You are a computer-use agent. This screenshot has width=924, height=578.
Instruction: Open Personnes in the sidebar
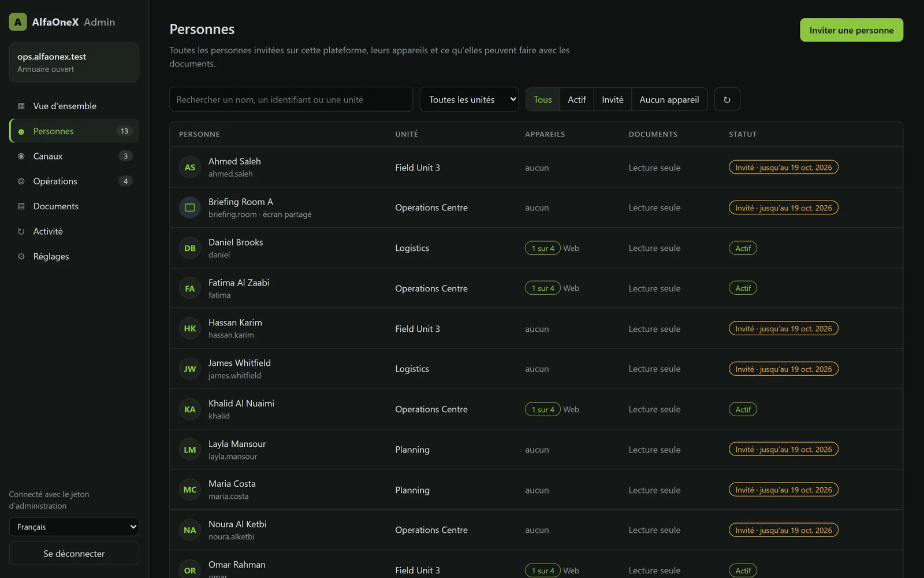click(x=74, y=131)
